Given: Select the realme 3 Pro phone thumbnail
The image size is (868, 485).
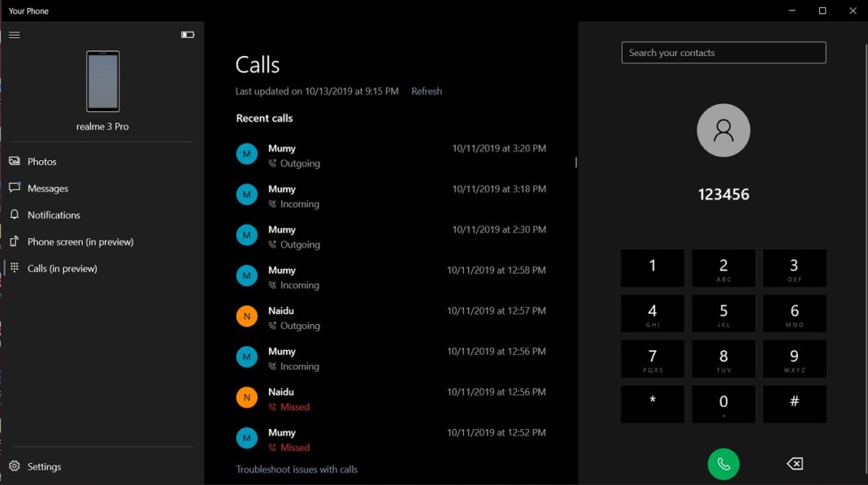Looking at the screenshot, I should [x=101, y=81].
